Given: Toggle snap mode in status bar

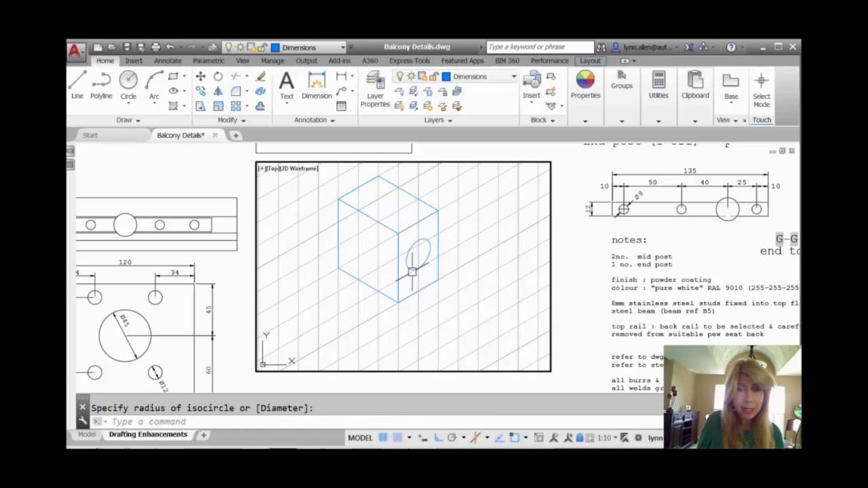Looking at the screenshot, I should [397, 438].
